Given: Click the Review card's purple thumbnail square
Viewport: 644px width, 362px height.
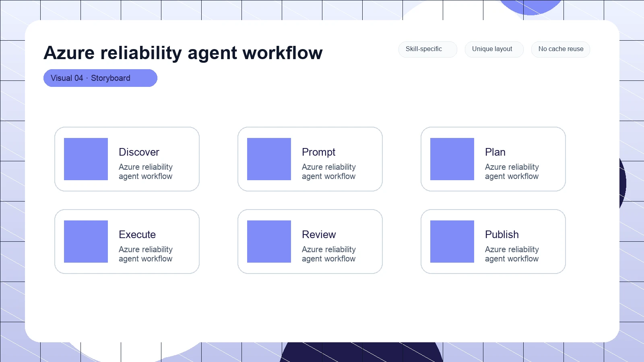Looking at the screenshot, I should pos(269,241).
